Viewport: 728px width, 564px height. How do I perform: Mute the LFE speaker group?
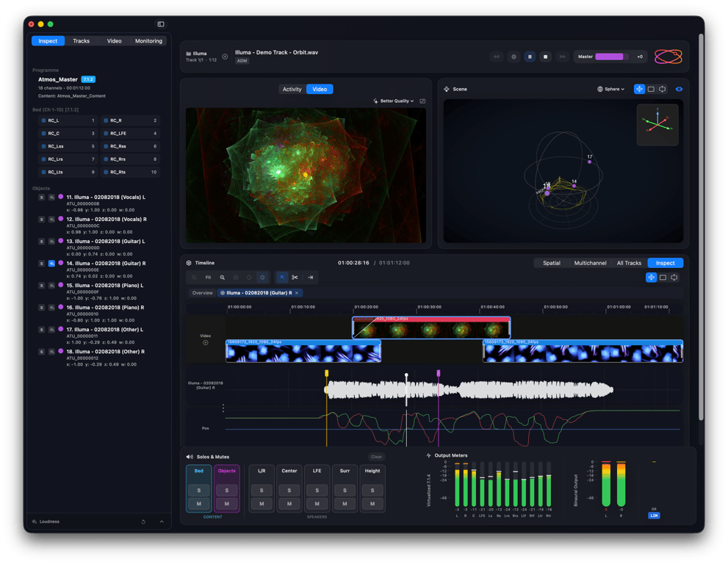(317, 504)
